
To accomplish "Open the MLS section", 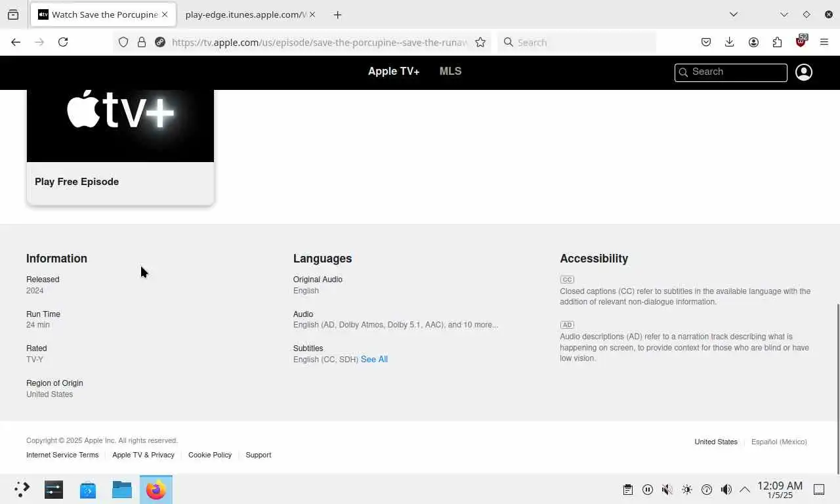I will (450, 72).
